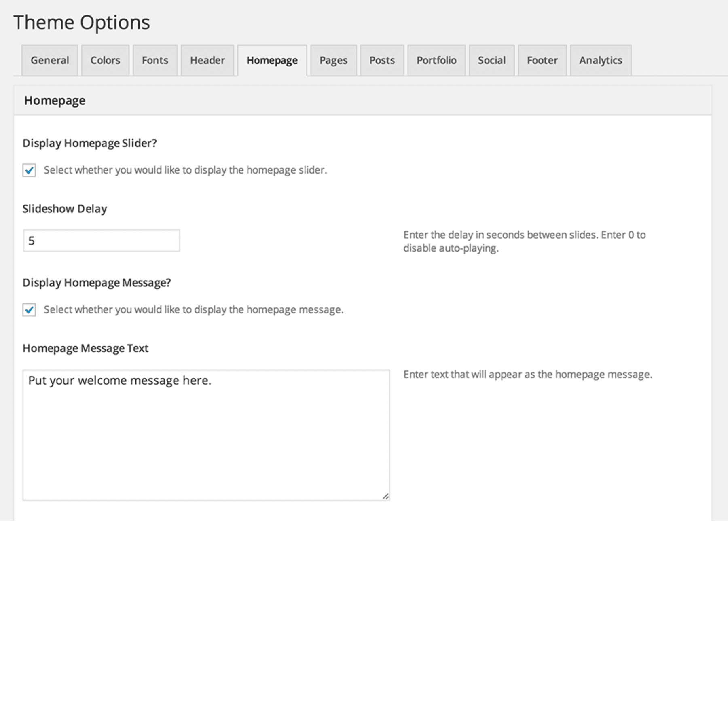Click the 'Homepage Message Text' label
Screen dimensions: 728x728
(x=85, y=348)
